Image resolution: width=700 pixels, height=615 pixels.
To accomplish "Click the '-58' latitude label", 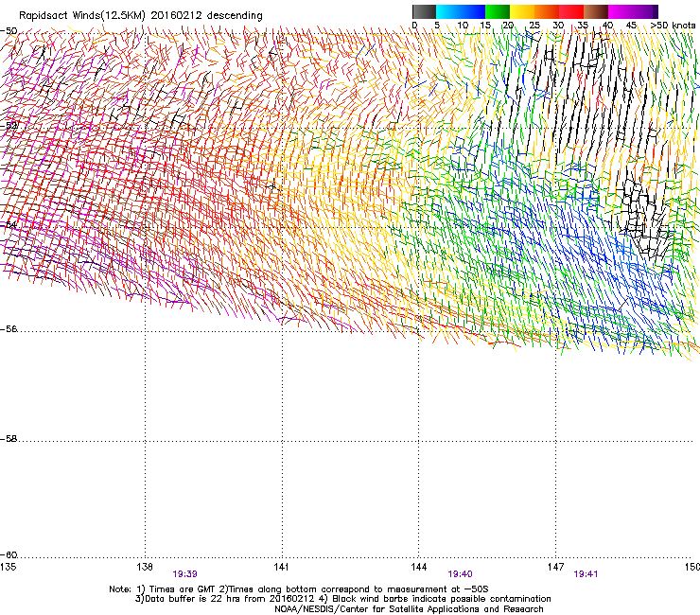I will coord(9,439).
